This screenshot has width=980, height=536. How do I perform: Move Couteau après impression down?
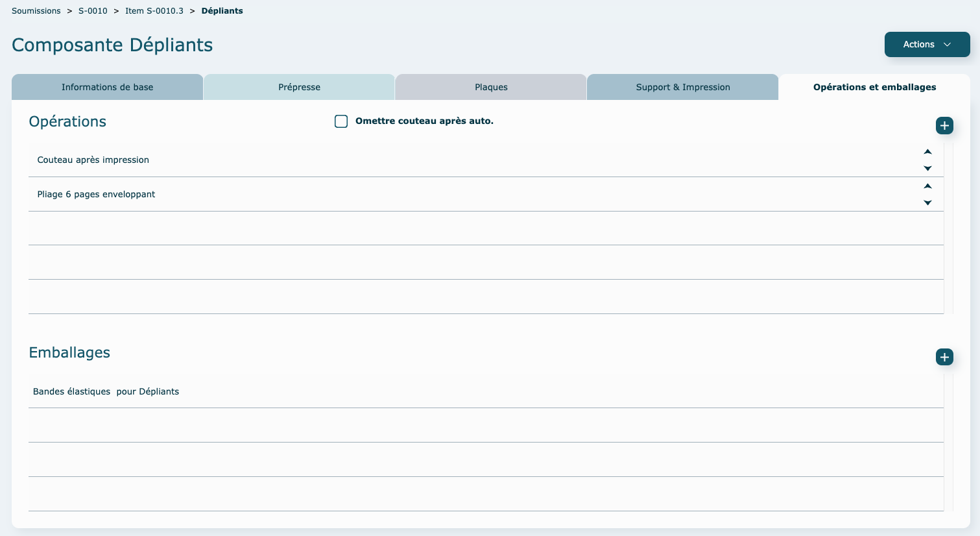tap(927, 169)
